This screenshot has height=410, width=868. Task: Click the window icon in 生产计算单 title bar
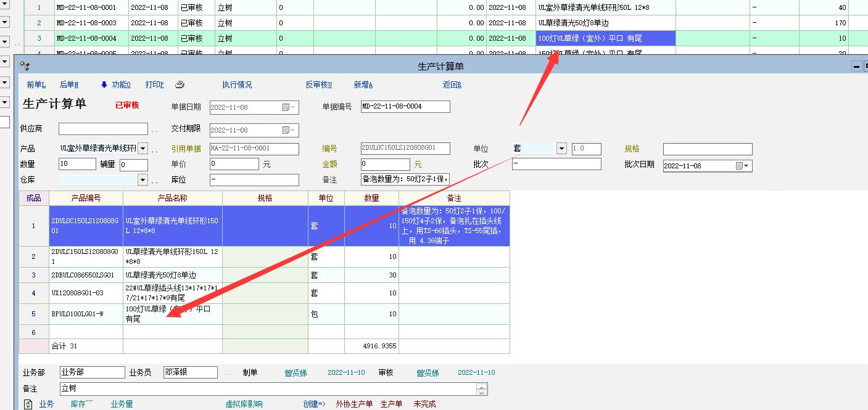pyautogui.click(x=25, y=66)
